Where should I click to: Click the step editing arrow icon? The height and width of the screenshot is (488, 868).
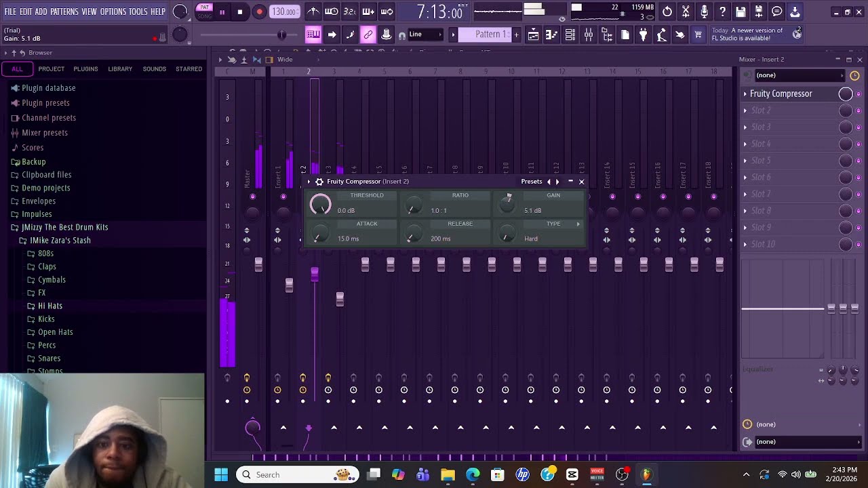[332, 35]
